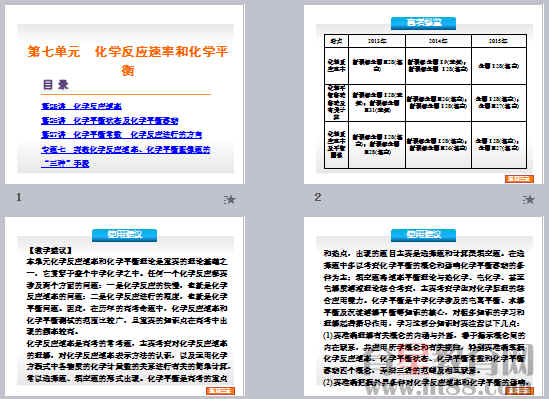Image resolution: width=549 pixels, height=399 pixels.
Task: Select slide 2 thumbnail with the exam table
Action: (x=423, y=94)
